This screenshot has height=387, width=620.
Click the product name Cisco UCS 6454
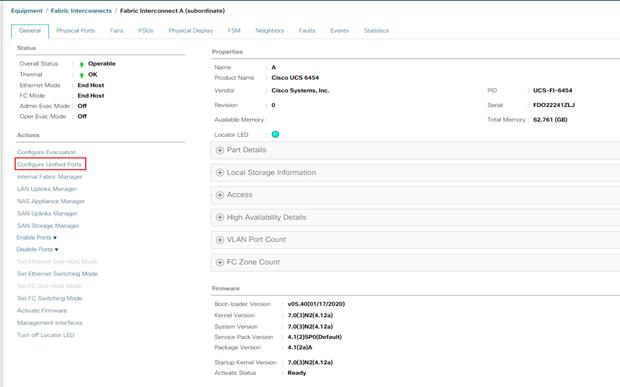295,77
